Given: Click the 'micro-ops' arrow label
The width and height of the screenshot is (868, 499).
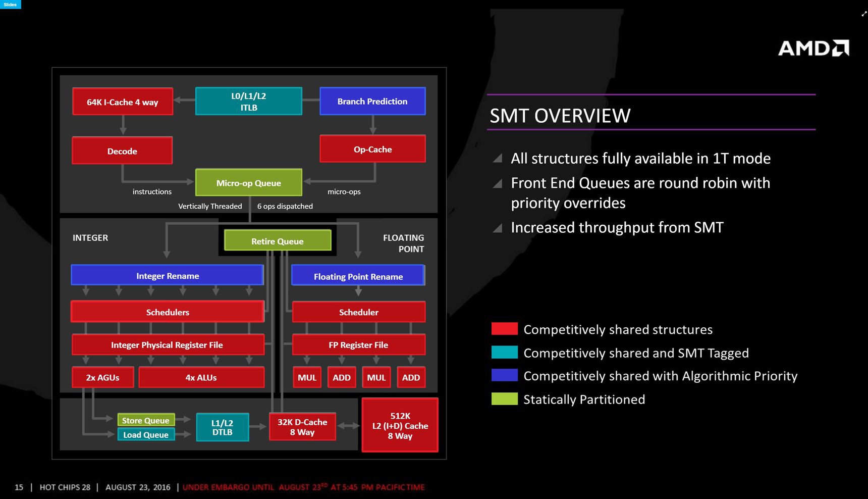Looking at the screenshot, I should (344, 192).
